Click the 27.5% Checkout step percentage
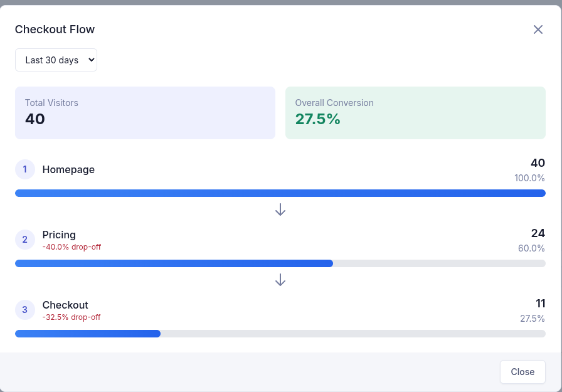This screenshot has width=562, height=392. click(x=533, y=319)
